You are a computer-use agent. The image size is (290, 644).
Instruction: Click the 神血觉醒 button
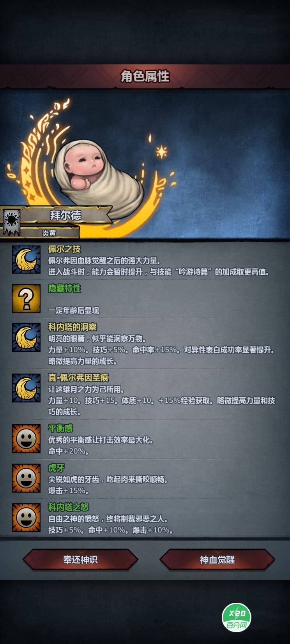point(217,560)
